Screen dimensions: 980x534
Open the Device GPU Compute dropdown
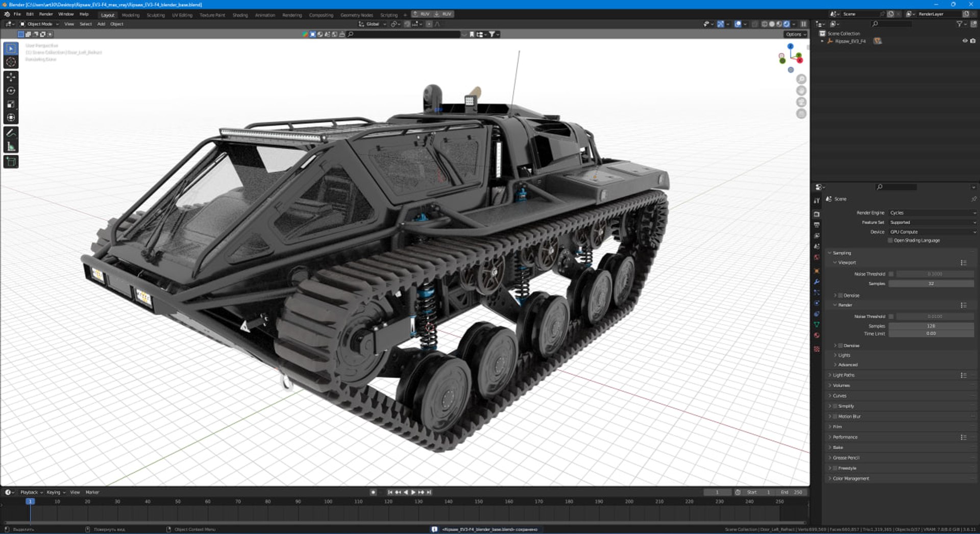[x=933, y=232]
